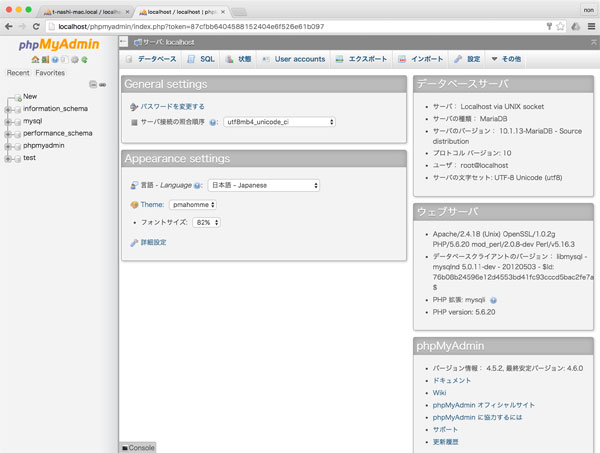The width and height of the screenshot is (600, 453).
Task: Open Chrome menu hamburger icon
Action: (591, 26)
